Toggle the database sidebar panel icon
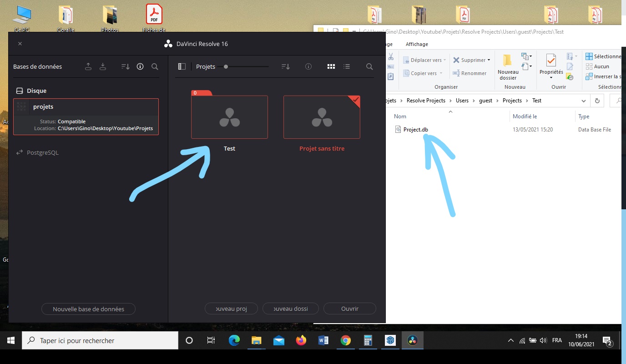This screenshot has height=364, width=626. tap(182, 66)
